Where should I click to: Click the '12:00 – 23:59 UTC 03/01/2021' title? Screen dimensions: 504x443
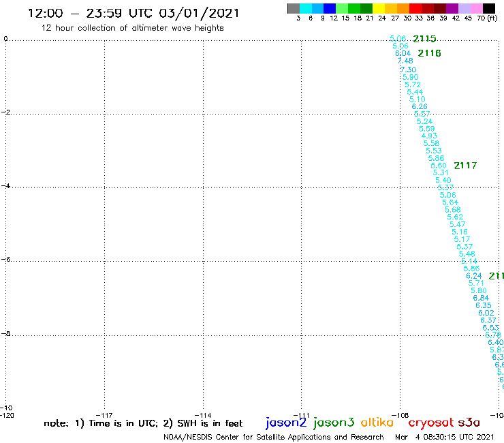coord(133,13)
